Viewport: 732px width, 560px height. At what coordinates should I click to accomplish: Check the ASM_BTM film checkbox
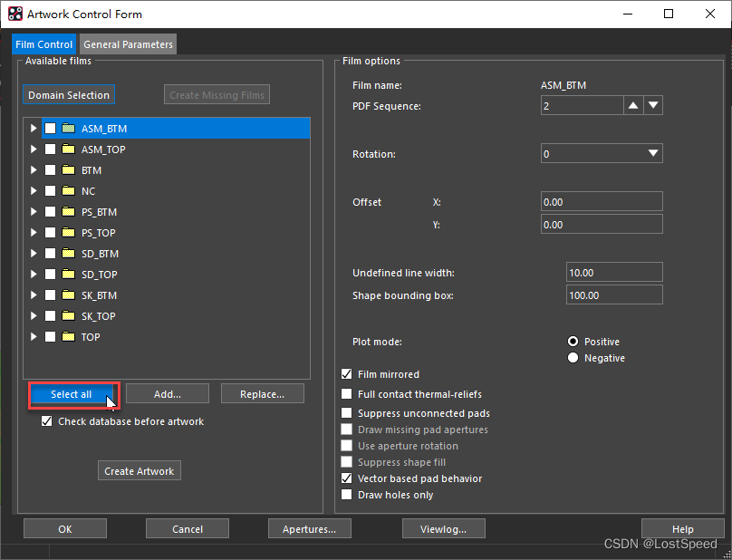(x=51, y=129)
